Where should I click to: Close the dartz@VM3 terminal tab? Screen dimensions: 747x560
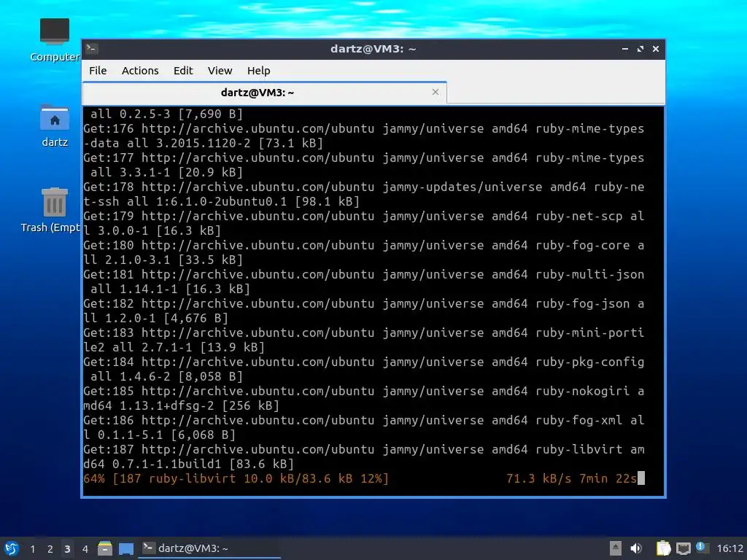coord(435,92)
